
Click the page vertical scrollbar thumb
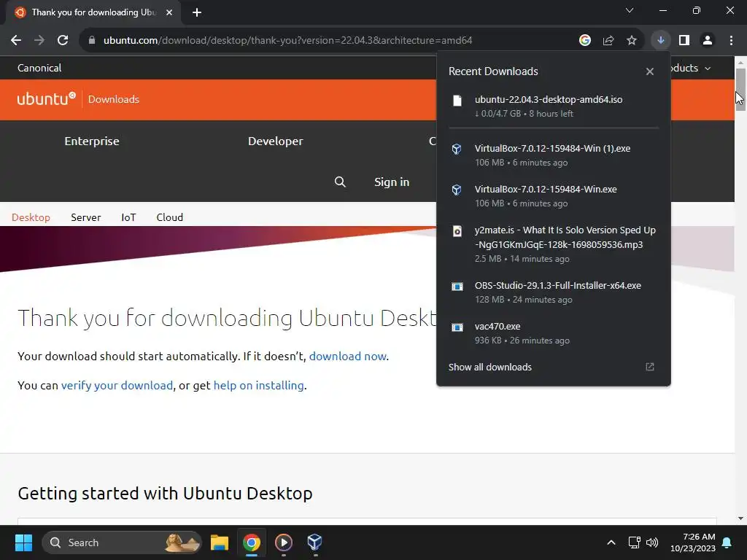pyautogui.click(x=740, y=90)
